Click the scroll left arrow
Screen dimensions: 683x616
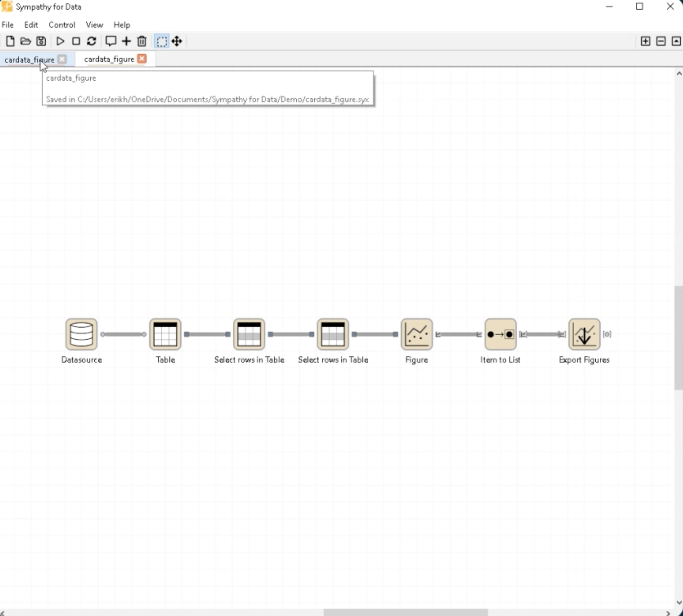click(3, 612)
